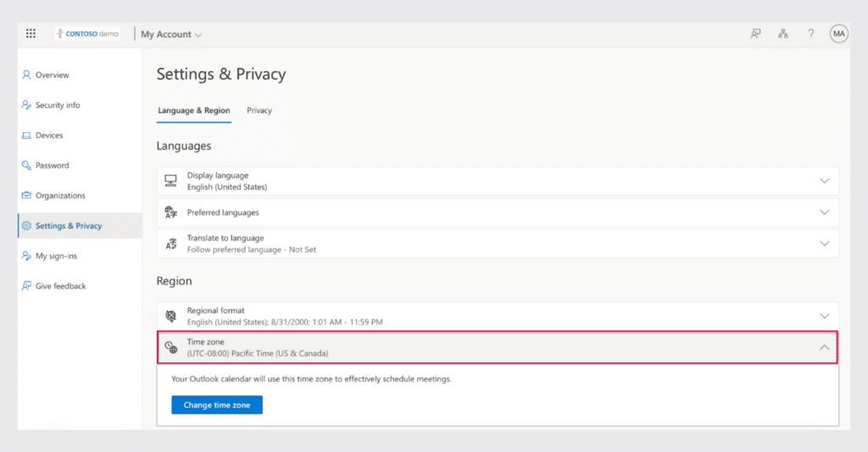Click the Contoso demo logo
This screenshot has height=452, width=868.
(87, 34)
